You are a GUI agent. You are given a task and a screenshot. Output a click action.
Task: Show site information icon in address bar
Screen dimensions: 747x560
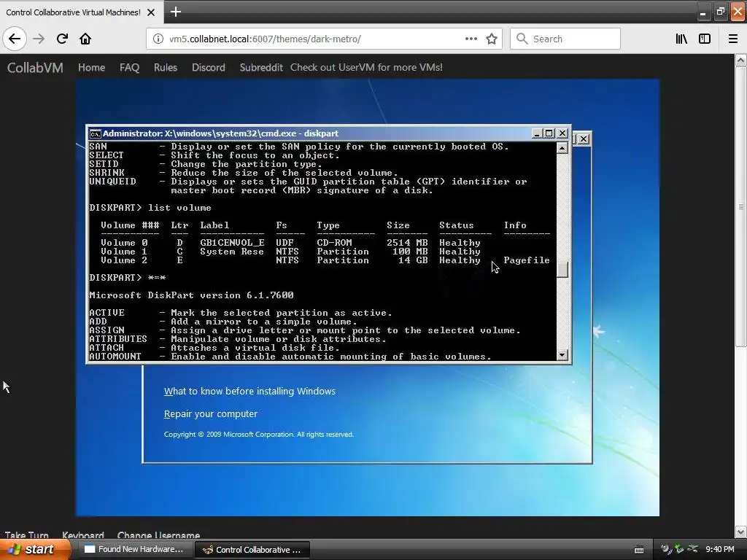(x=158, y=39)
